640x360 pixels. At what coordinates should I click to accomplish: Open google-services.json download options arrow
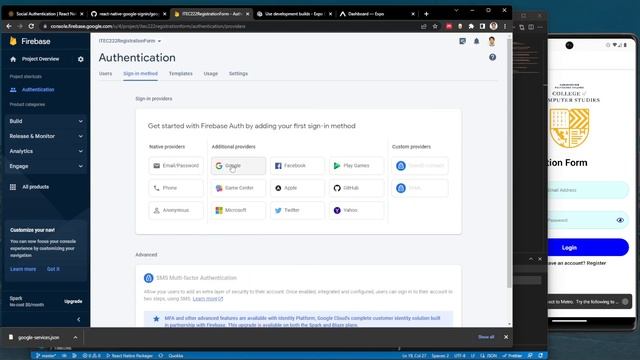pyautogui.click(x=76, y=338)
